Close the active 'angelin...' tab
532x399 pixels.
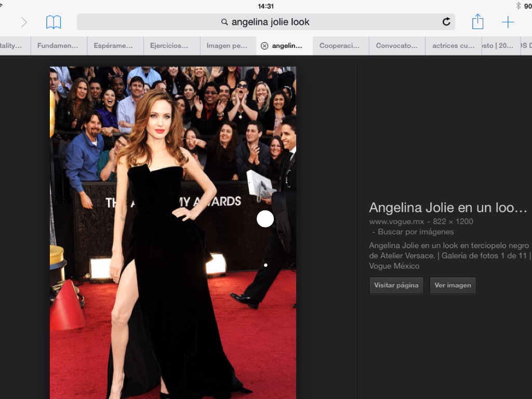(x=264, y=46)
